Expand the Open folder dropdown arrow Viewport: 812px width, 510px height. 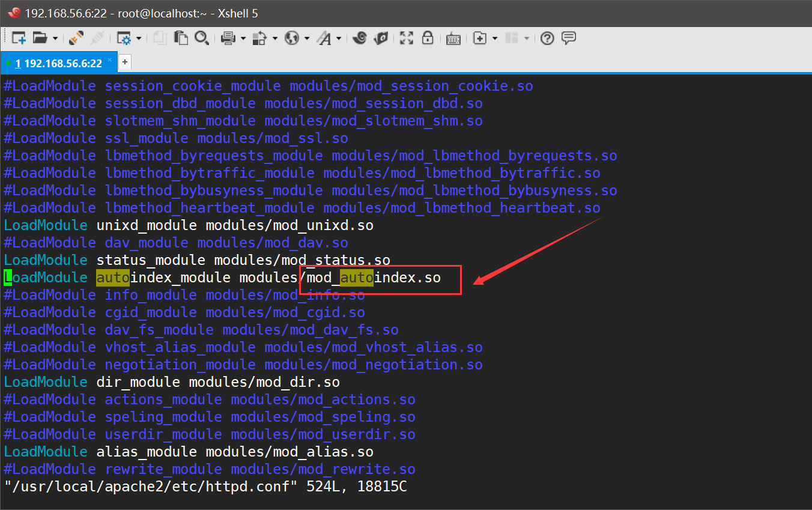pyautogui.click(x=55, y=38)
